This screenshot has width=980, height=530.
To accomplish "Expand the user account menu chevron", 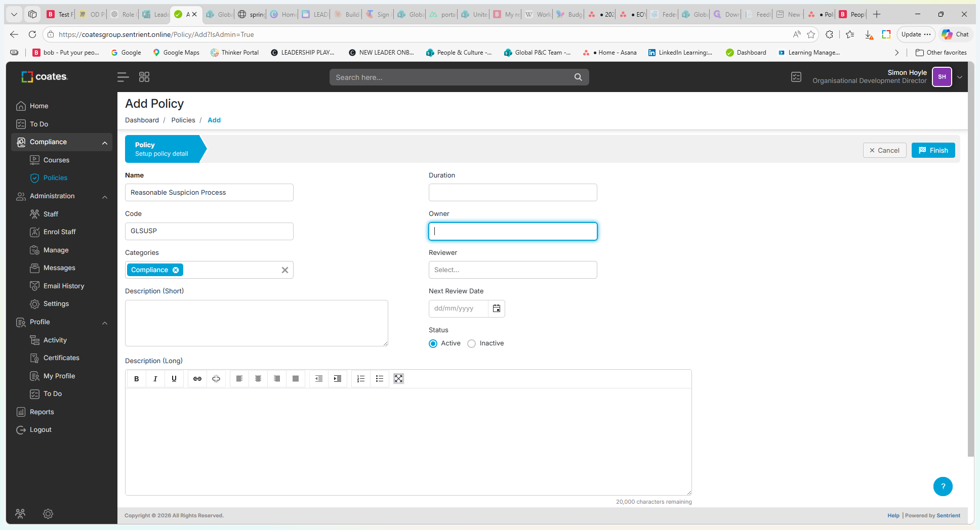I will pos(960,77).
